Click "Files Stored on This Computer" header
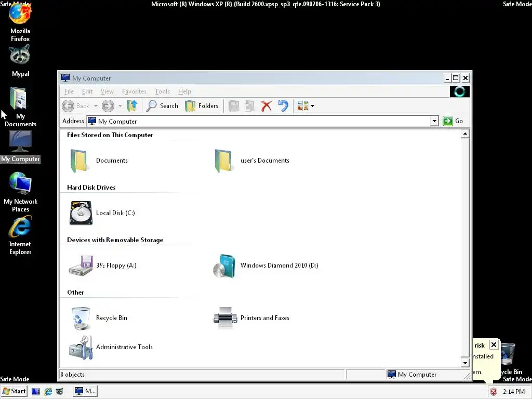The width and height of the screenshot is (532, 399). 110,135
